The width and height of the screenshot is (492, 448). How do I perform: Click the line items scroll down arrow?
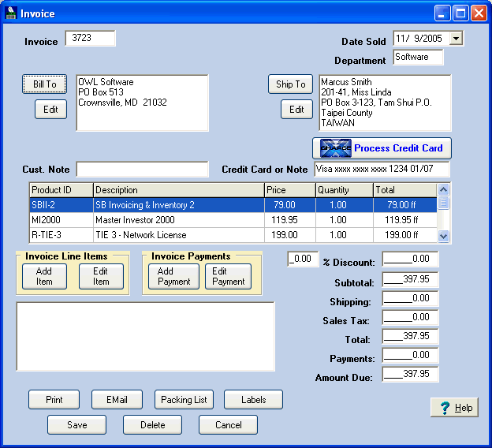[443, 236]
